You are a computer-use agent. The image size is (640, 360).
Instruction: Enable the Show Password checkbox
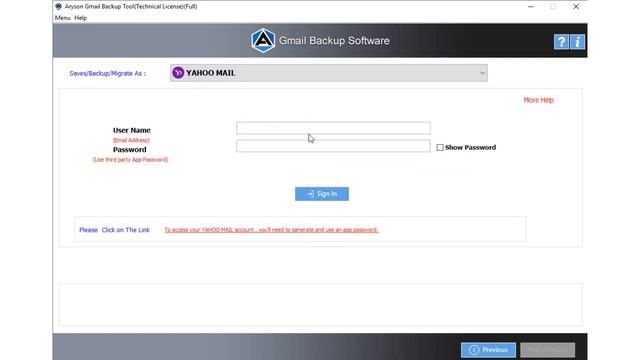click(x=440, y=147)
